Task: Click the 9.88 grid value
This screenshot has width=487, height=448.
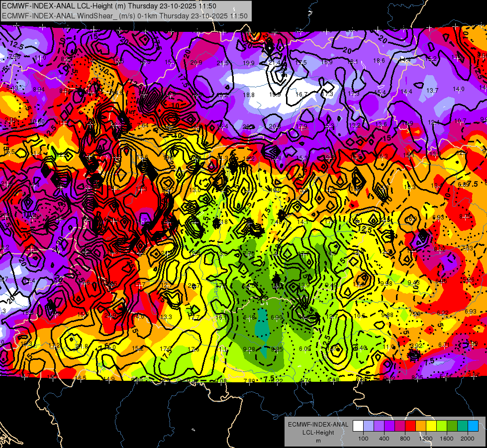Action: [x=388, y=315]
